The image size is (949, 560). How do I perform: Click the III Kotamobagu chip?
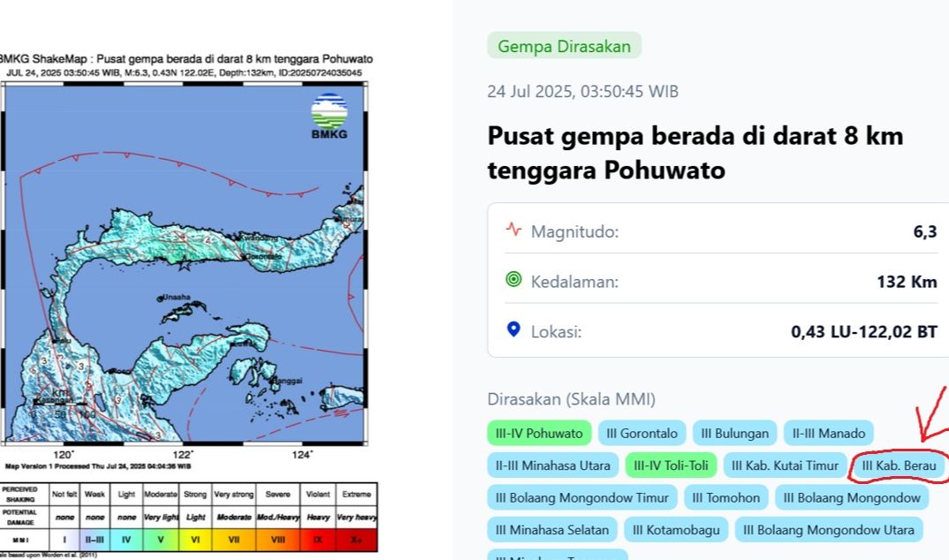point(676,530)
